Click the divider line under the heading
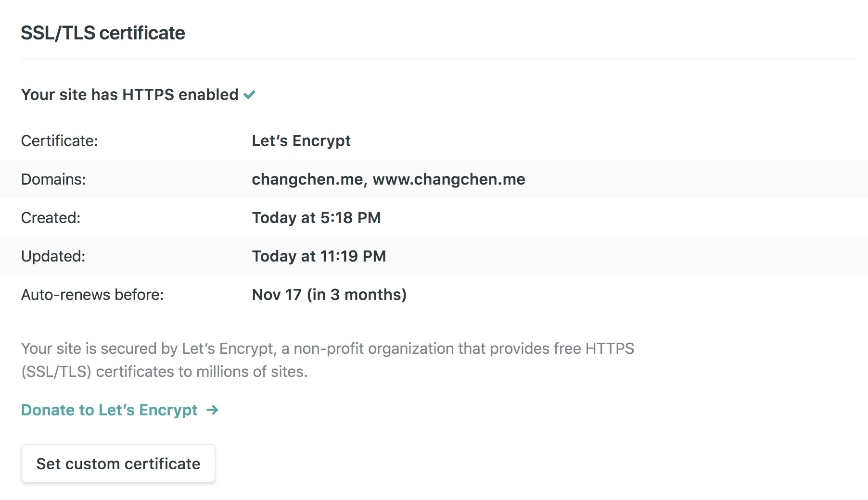Screen dimensions: 868x500 [436, 59]
